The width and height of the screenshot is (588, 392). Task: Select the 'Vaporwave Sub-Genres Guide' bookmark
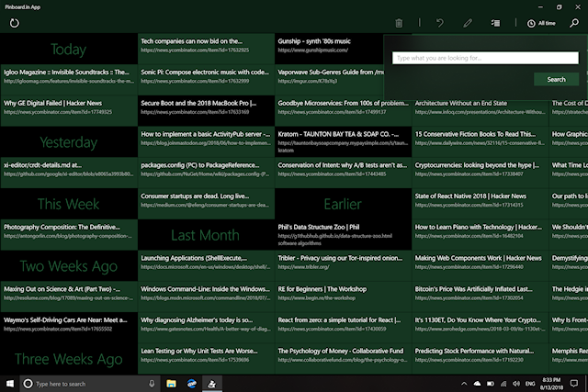point(329,80)
